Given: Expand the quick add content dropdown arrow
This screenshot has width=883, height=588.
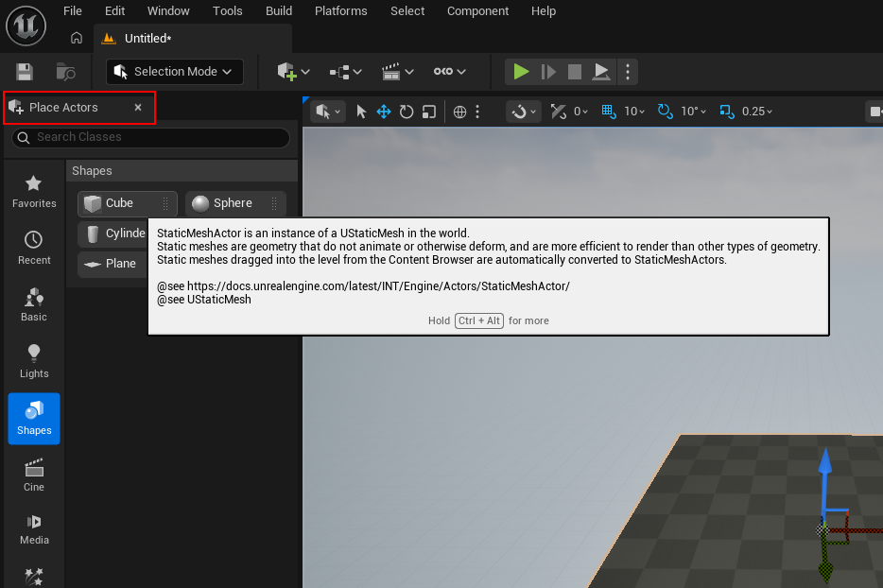Looking at the screenshot, I should [x=305, y=72].
